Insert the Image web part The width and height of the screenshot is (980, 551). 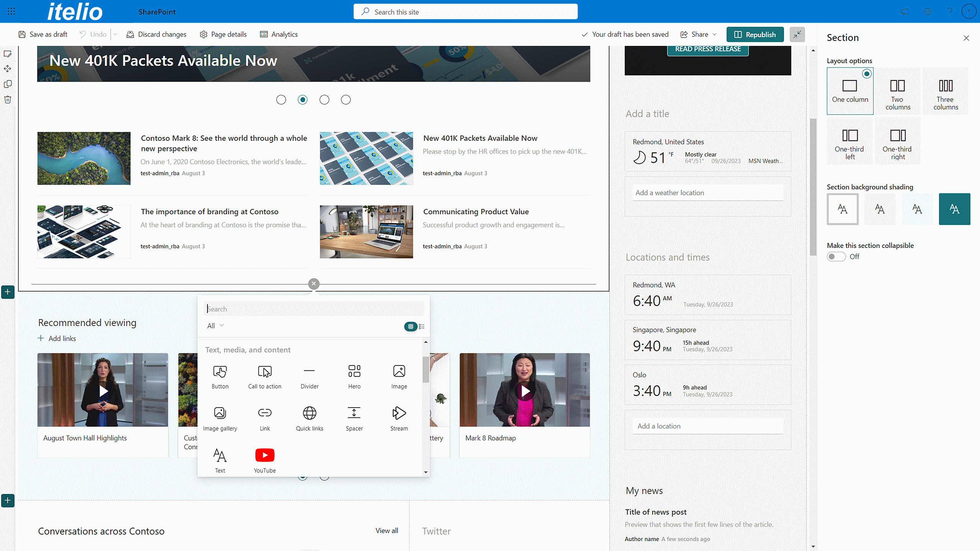[399, 377]
